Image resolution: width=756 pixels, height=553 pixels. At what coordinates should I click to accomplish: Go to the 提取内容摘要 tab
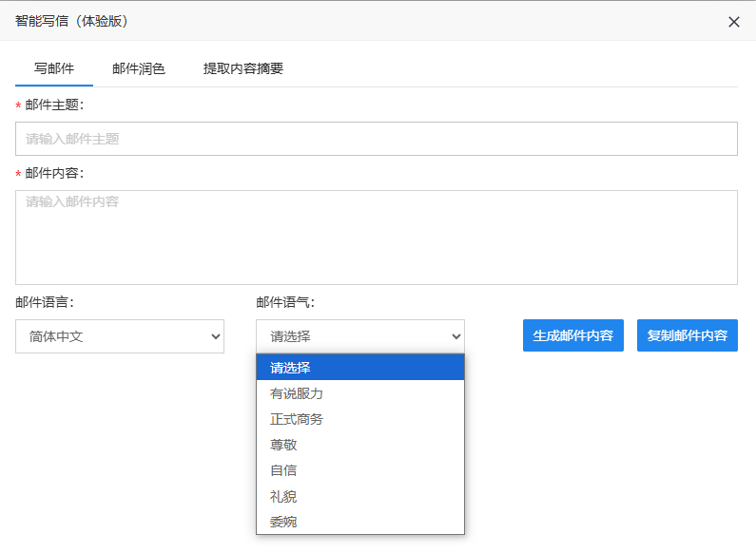pyautogui.click(x=243, y=68)
